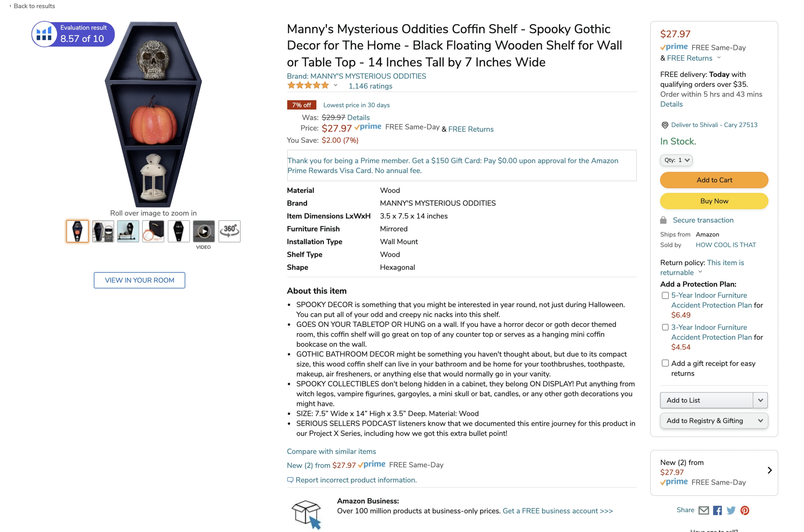This screenshot has width=804, height=532.
Task: Enable the gift receipt checkbox
Action: (x=665, y=363)
